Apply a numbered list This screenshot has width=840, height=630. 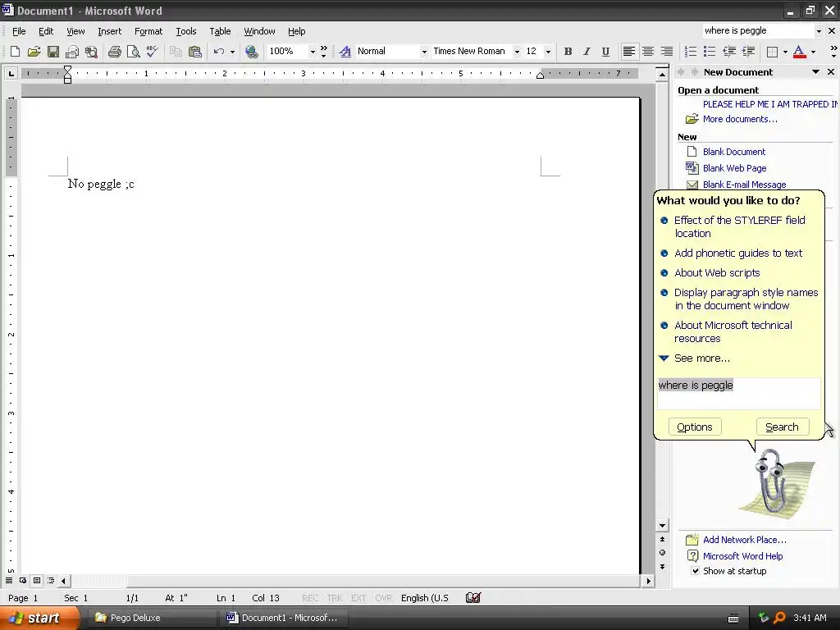(691, 52)
